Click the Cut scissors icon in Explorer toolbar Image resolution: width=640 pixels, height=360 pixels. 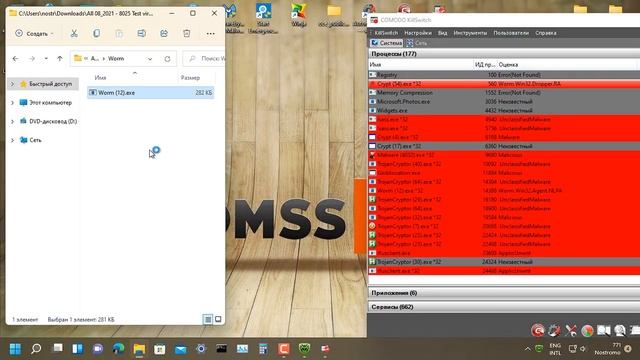74,33
